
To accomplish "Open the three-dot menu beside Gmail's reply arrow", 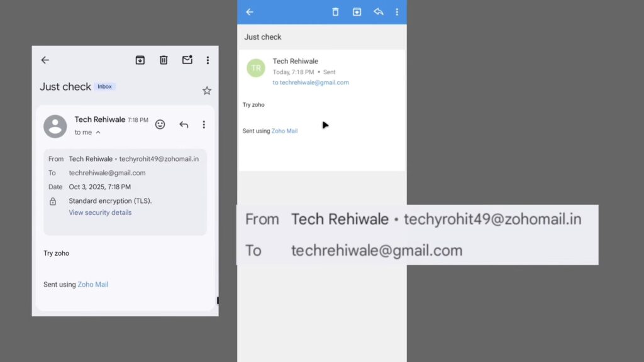I will (x=204, y=124).
